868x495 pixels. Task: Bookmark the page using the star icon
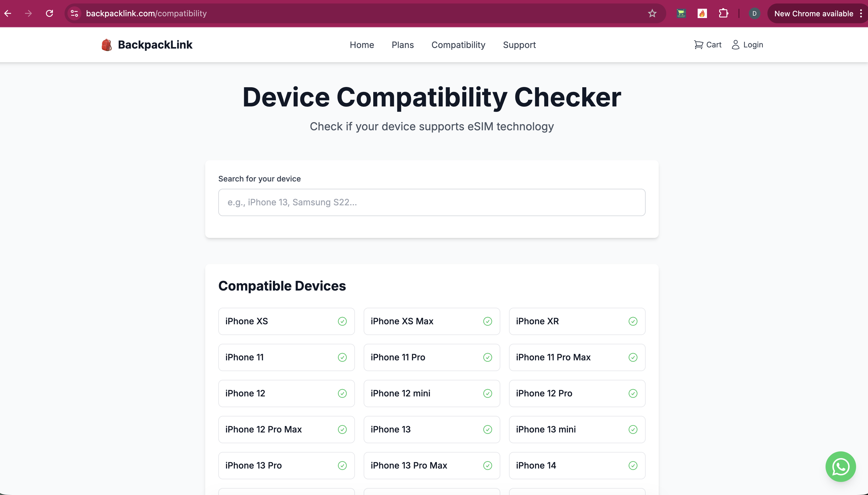point(652,13)
